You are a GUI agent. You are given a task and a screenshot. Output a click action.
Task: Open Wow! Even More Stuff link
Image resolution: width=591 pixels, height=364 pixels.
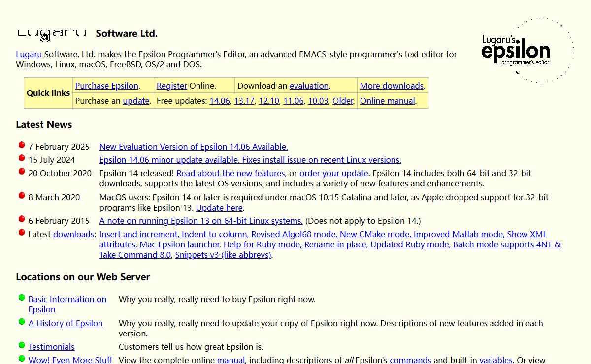pos(70,360)
